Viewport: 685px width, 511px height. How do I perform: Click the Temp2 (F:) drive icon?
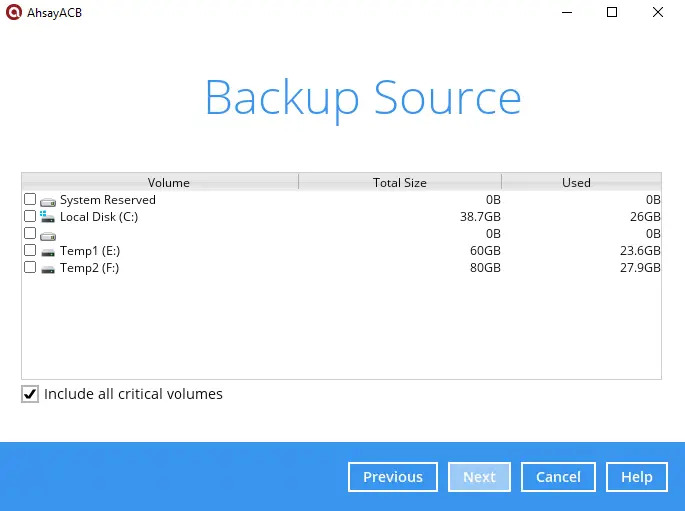[x=48, y=268]
